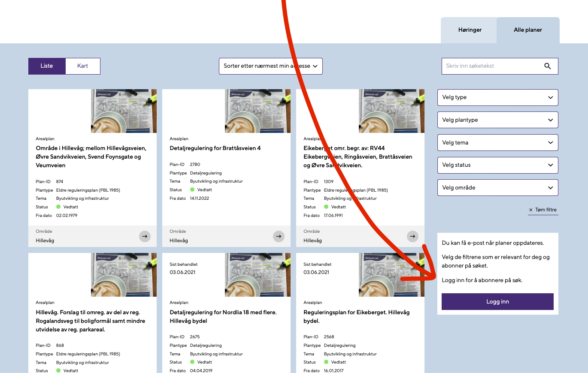The image size is (588, 373).
Task: Click arrow on Brattåsveien 4 card
Action: coord(279,236)
